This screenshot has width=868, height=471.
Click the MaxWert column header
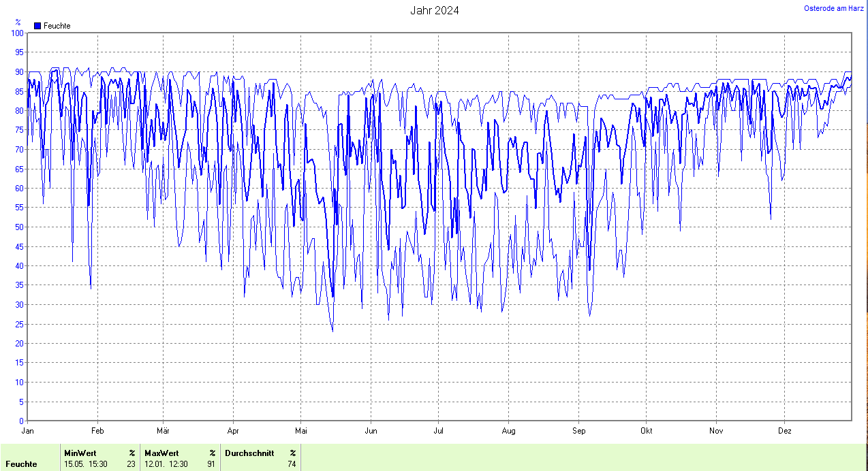(161, 453)
